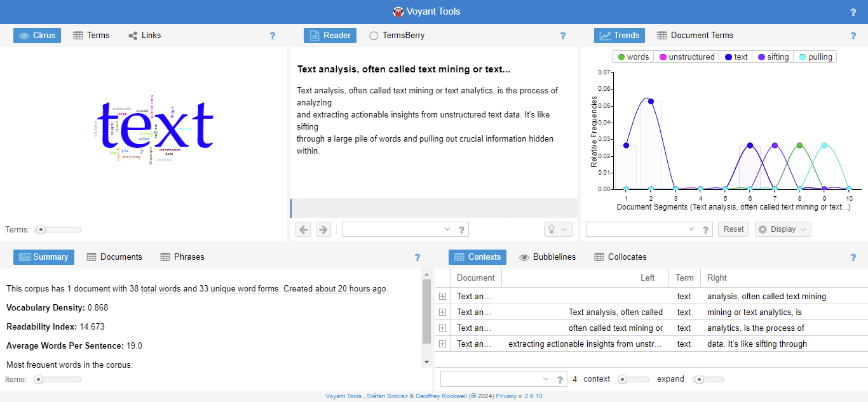Open the Display gear menu in Trends
868x402 pixels.
782,229
